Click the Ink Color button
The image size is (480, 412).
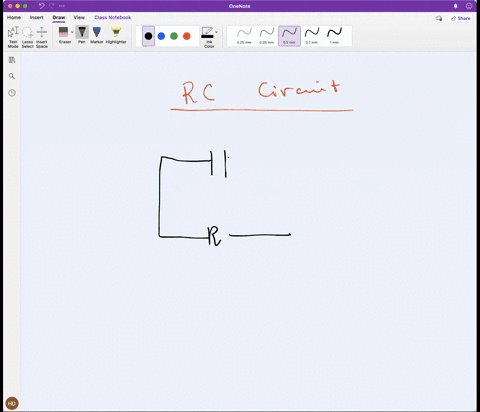click(x=208, y=37)
